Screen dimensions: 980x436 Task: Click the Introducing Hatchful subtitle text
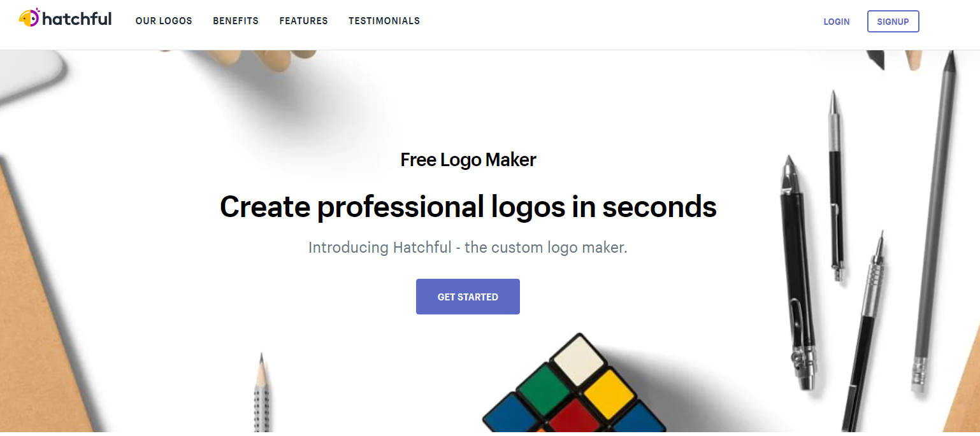click(x=468, y=248)
